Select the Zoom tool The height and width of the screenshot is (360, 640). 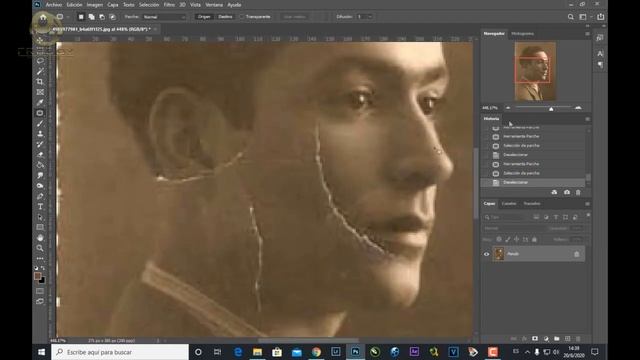coord(40,248)
